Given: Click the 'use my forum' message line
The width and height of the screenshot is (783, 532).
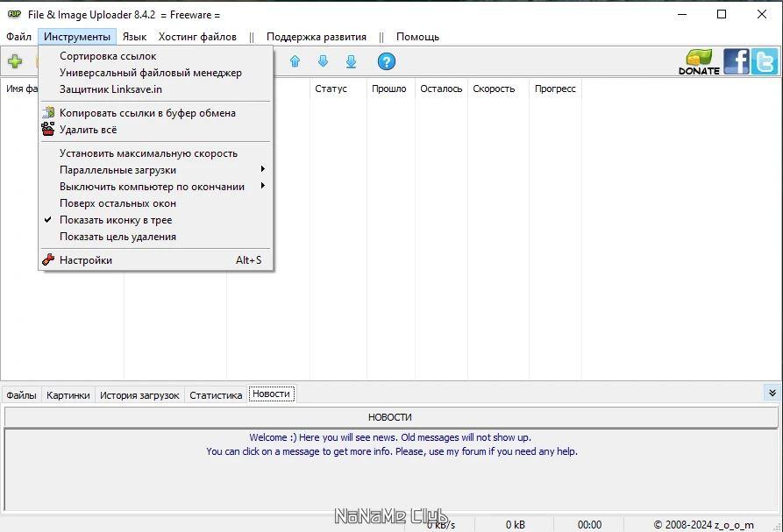Looking at the screenshot, I should [x=392, y=451].
